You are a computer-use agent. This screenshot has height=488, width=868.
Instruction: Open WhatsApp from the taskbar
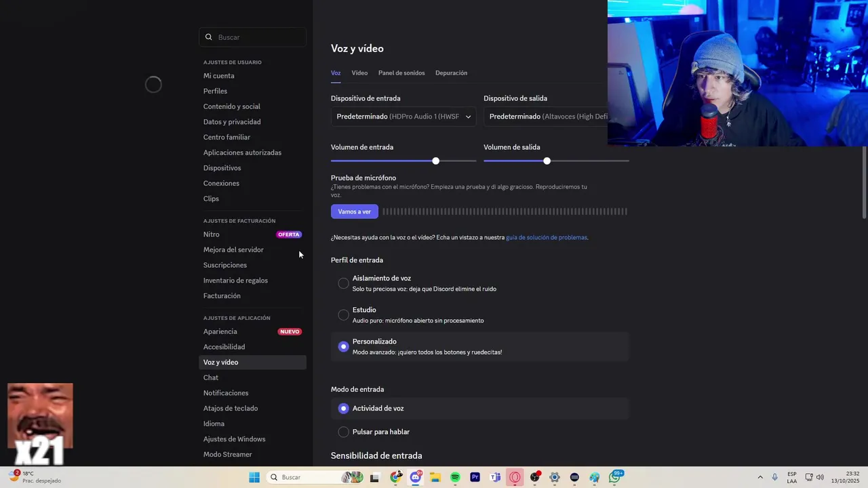[615, 477]
